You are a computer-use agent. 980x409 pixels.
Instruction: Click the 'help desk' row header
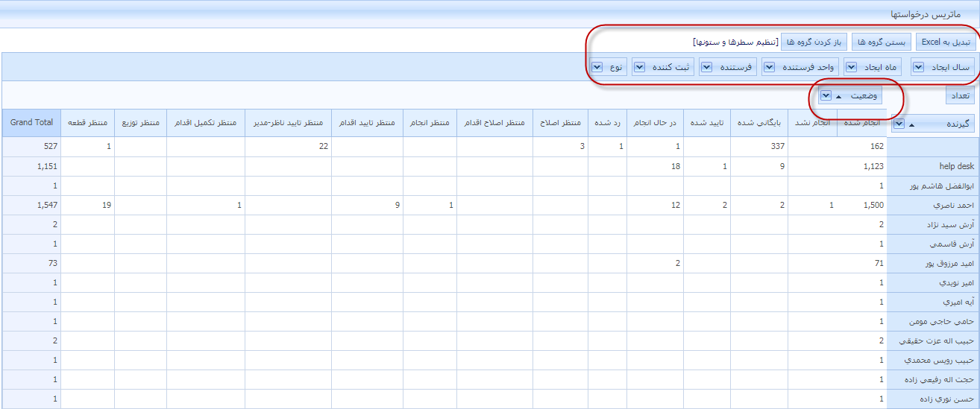pos(933,167)
